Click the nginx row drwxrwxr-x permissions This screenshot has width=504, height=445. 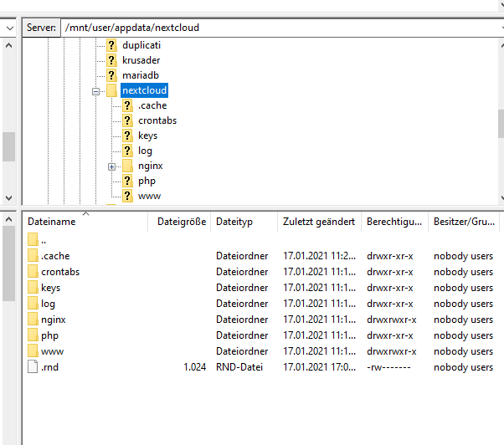[392, 320]
